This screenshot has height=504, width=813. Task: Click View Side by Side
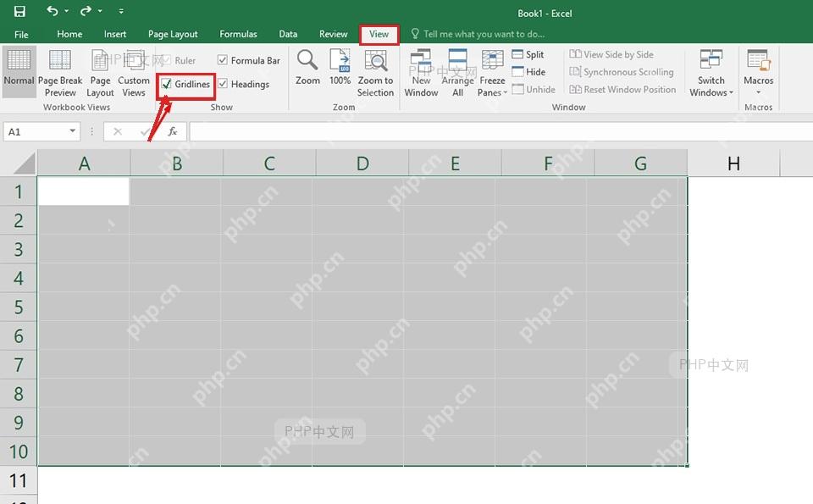611,54
